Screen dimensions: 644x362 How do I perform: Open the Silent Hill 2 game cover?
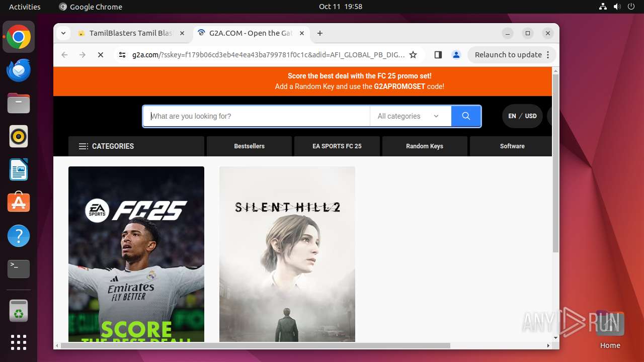point(287,254)
